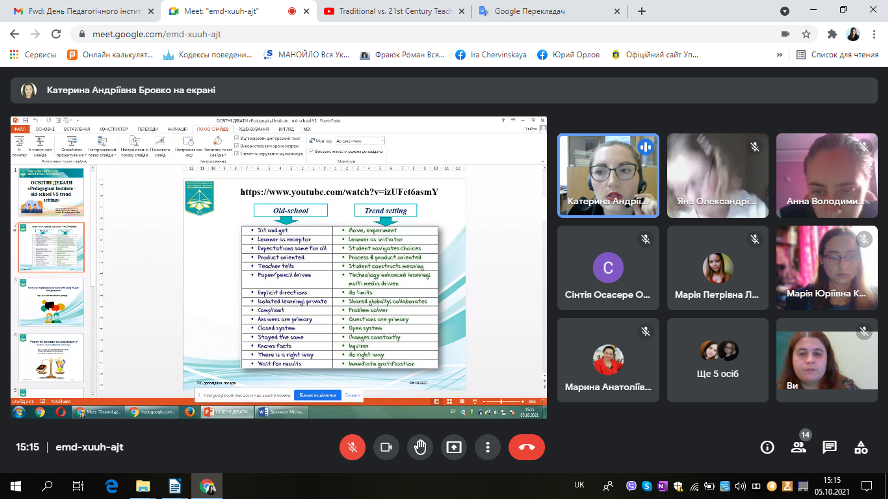This screenshot has width=888, height=499.
Task: Show the participants list panel
Action: (798, 448)
